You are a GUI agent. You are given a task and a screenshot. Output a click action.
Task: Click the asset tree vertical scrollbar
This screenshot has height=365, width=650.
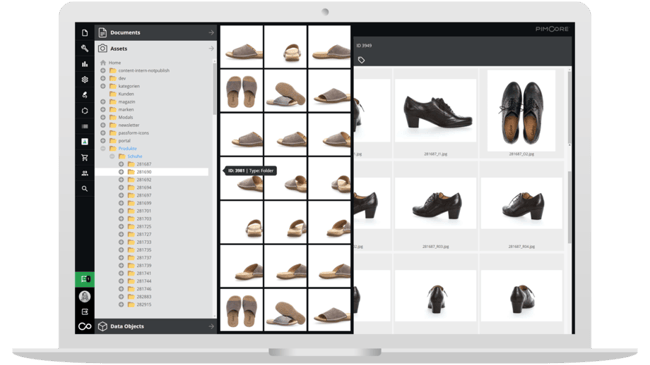point(214,89)
